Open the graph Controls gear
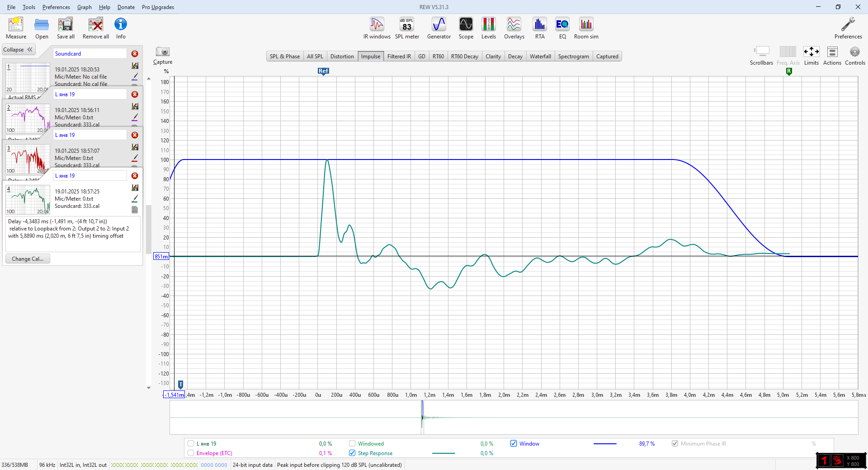Image resolution: width=868 pixels, height=470 pixels. click(855, 56)
